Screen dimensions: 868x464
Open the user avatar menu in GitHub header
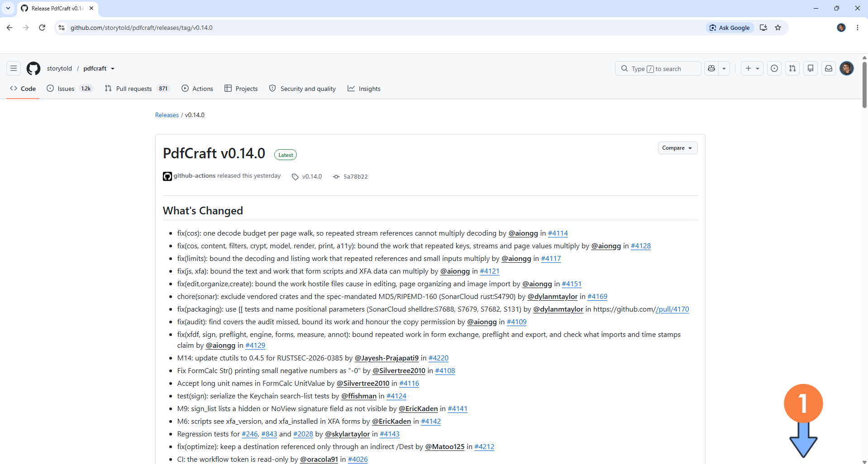coord(847,68)
